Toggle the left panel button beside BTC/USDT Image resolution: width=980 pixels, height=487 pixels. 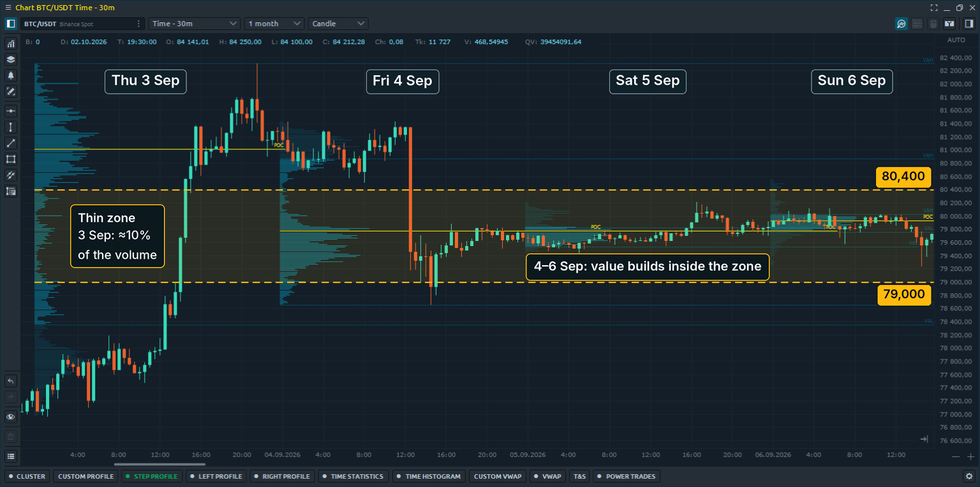[x=11, y=24]
